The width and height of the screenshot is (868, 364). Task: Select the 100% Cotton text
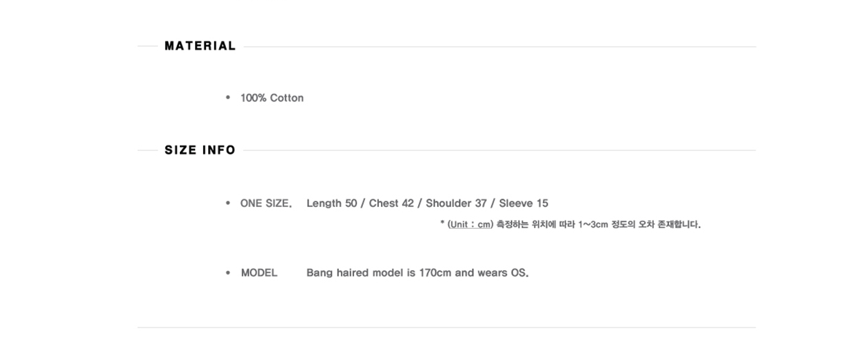(272, 98)
